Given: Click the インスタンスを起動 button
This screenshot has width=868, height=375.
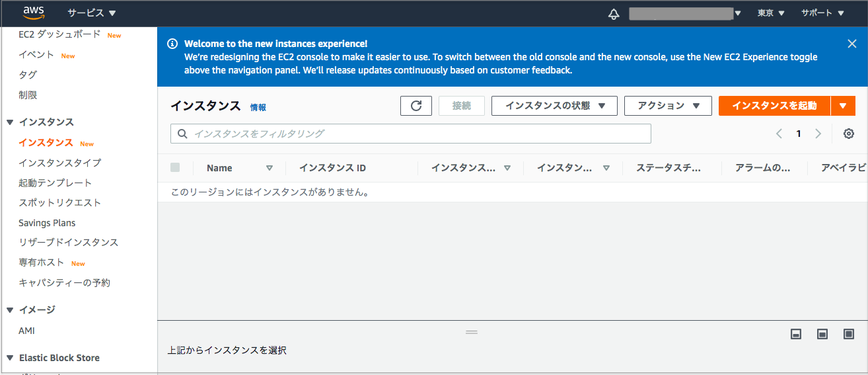Looking at the screenshot, I should click(x=774, y=106).
